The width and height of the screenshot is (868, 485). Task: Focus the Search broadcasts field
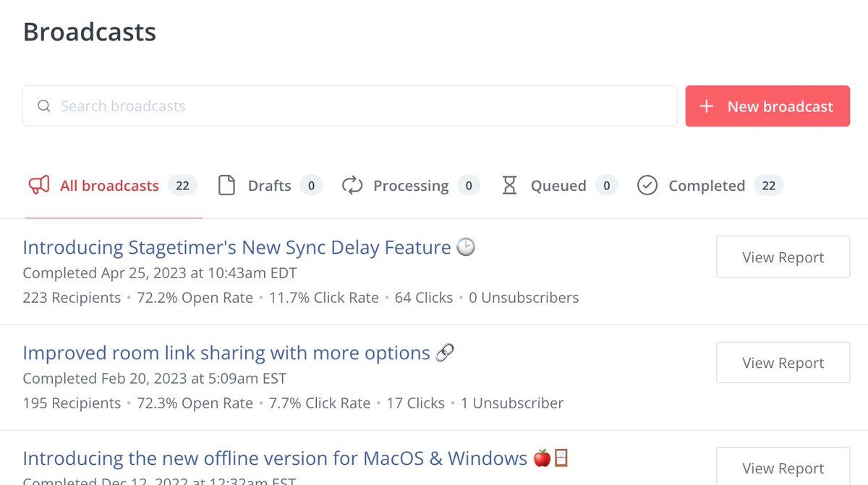(350, 106)
